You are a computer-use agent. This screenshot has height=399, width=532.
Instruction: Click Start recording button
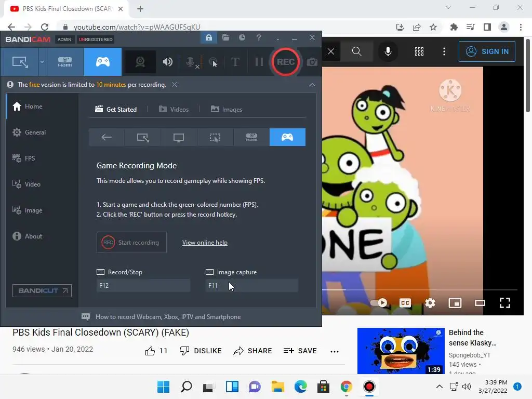(131, 243)
